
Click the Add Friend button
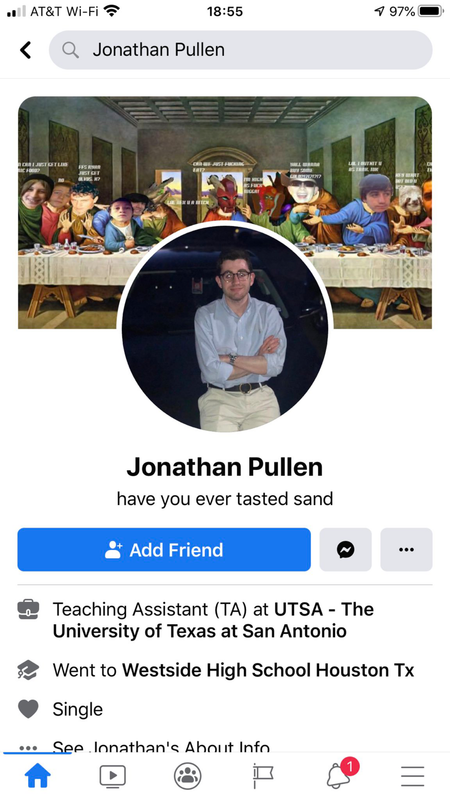coord(164,549)
